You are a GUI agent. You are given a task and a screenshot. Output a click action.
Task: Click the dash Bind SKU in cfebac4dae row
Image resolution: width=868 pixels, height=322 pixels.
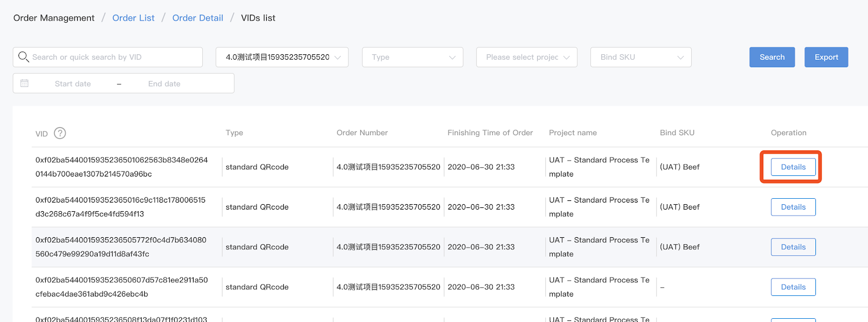click(662, 287)
